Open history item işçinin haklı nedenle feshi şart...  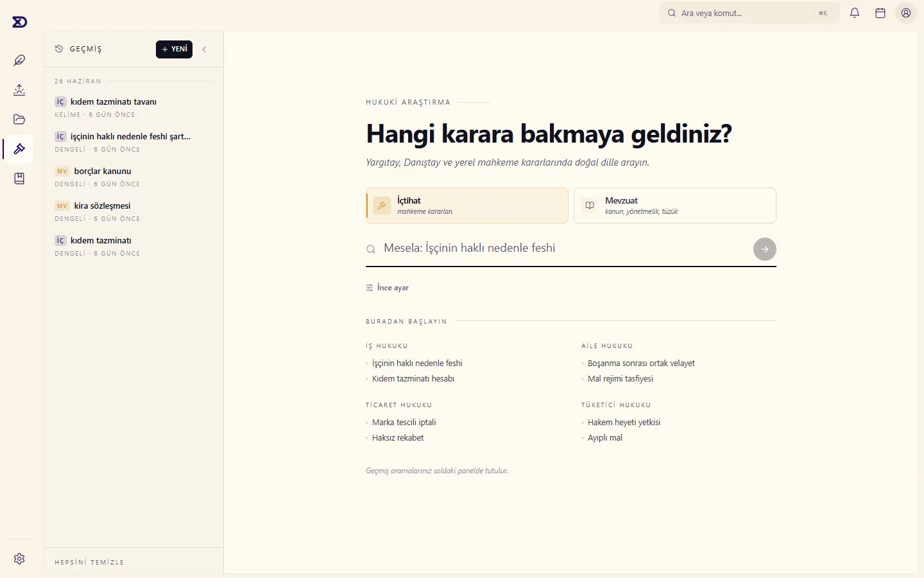(133, 143)
